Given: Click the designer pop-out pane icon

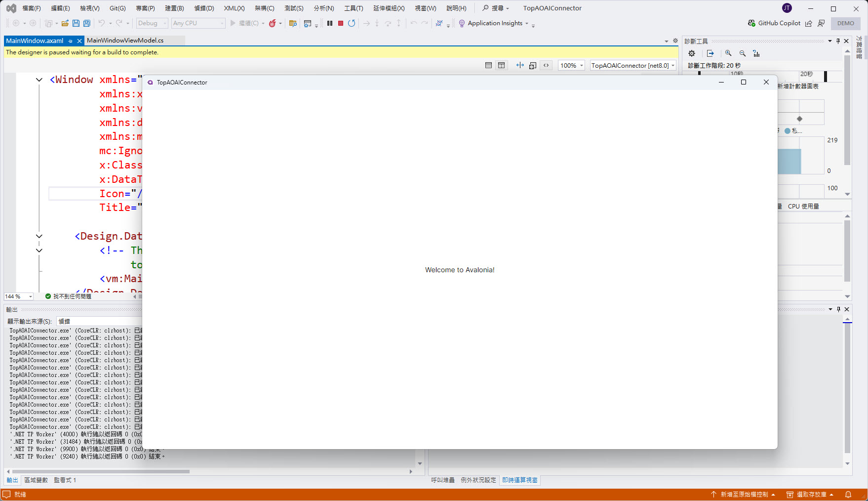Looking at the screenshot, I should pos(533,65).
